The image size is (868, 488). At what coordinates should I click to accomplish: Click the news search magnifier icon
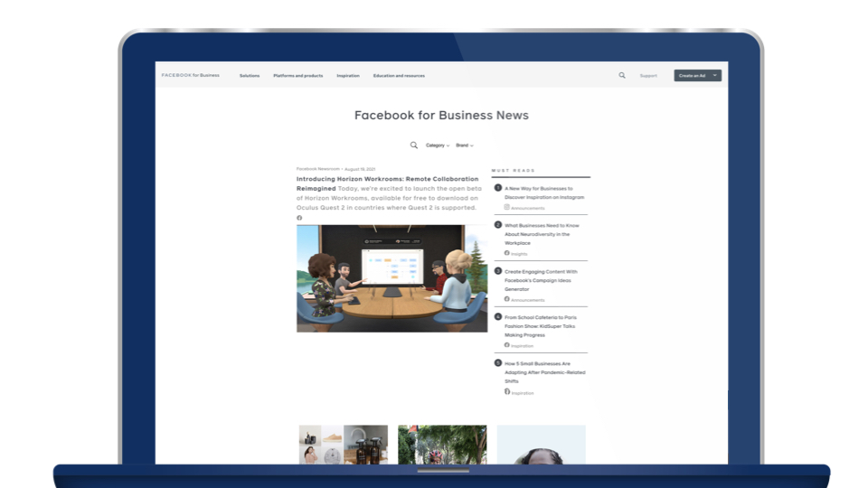tap(414, 145)
